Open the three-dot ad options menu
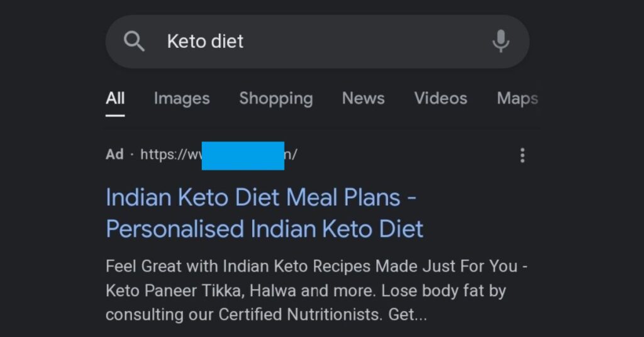 point(522,155)
